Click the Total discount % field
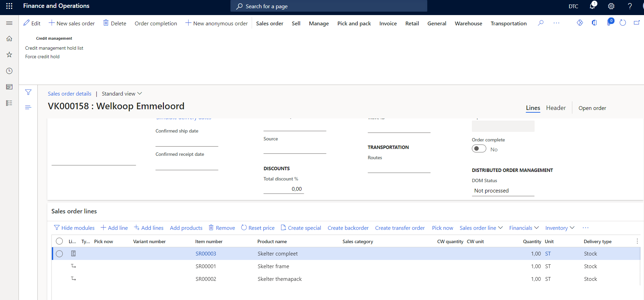The image size is (644, 300). 283,189
